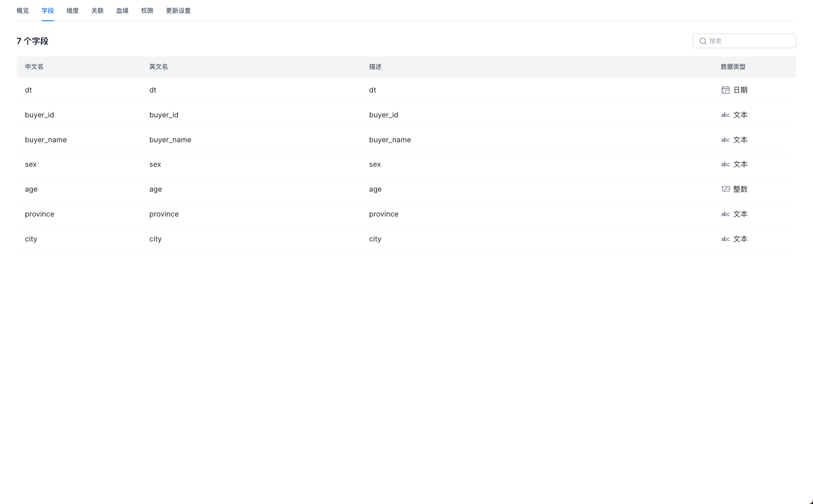813x504 pixels.
Task: Click age in the 中文名 column
Action: 31,189
